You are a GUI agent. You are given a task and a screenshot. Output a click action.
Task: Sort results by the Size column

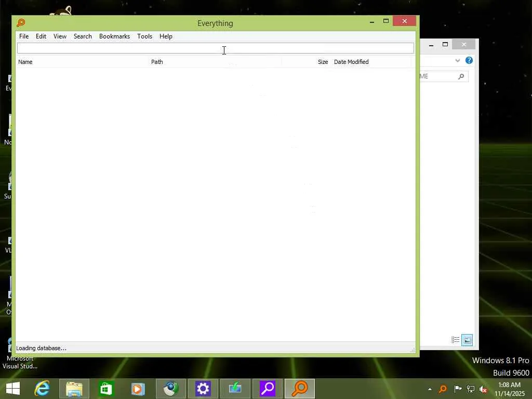click(x=305, y=62)
